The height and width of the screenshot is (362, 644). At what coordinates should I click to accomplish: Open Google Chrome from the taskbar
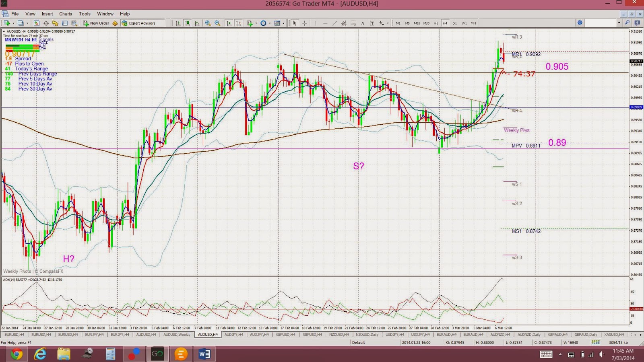click(16, 354)
